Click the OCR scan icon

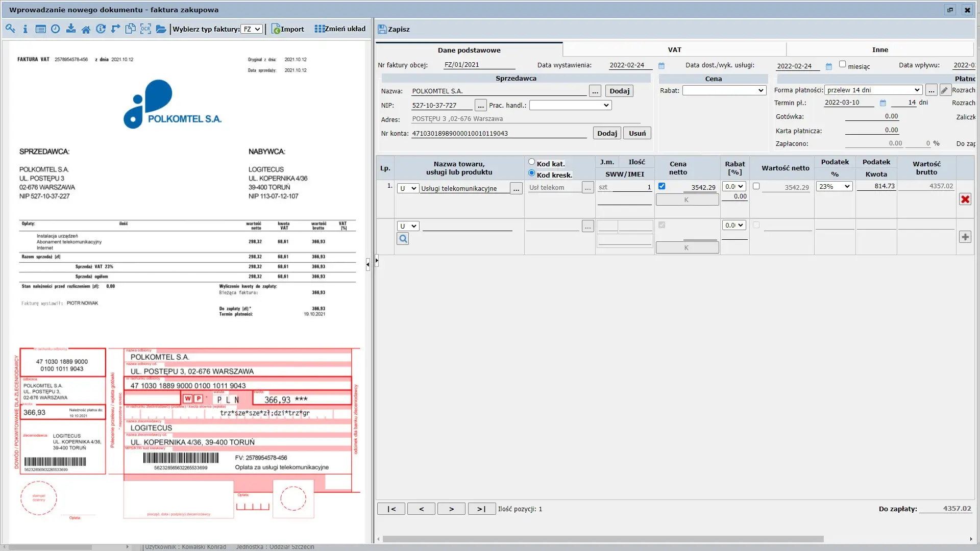click(145, 29)
